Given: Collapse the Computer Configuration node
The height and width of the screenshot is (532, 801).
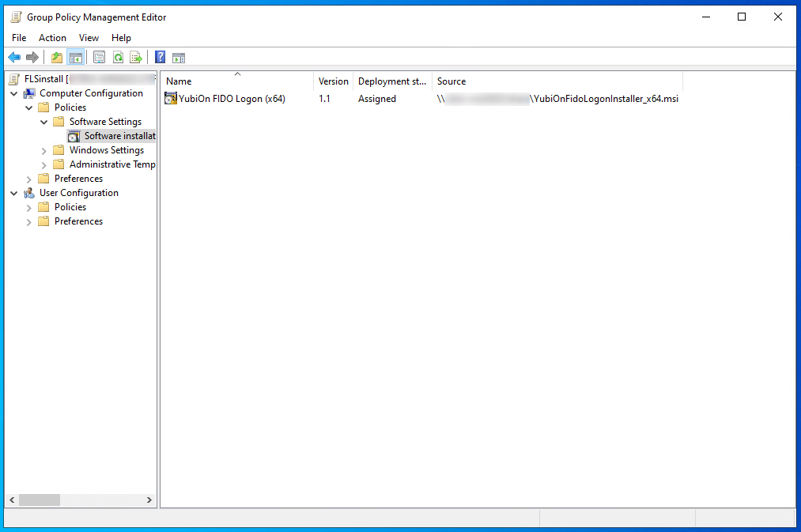Looking at the screenshot, I should pos(14,93).
